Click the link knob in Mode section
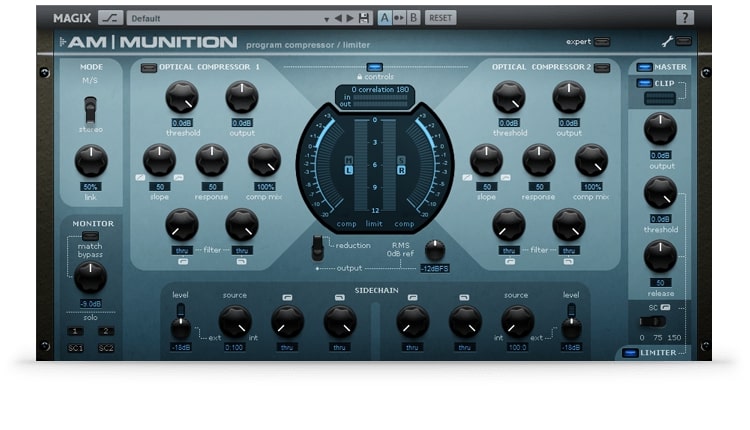750x430 pixels. [91, 161]
